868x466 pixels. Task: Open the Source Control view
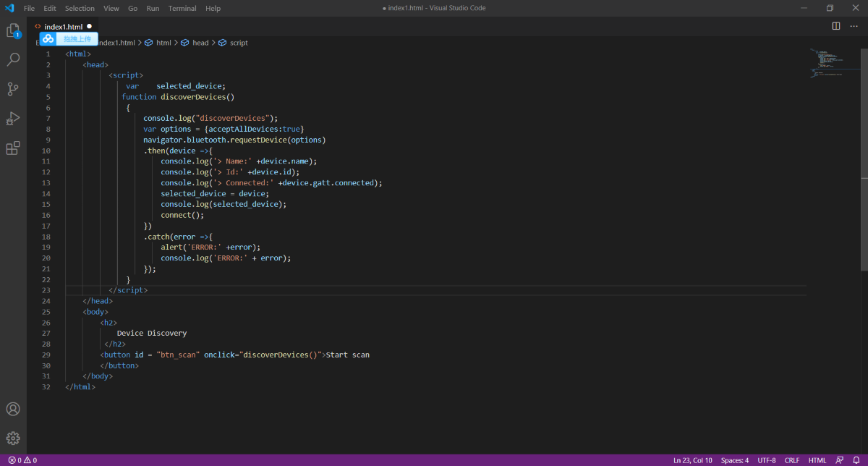point(13,89)
